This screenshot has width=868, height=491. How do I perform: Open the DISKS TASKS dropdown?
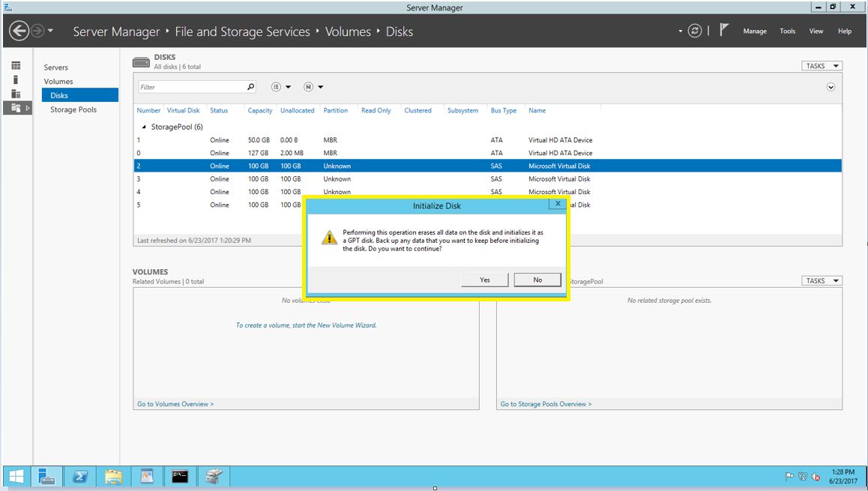(821, 65)
